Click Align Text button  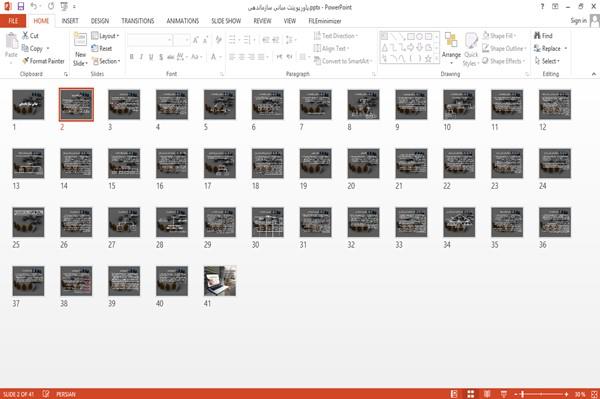331,48
